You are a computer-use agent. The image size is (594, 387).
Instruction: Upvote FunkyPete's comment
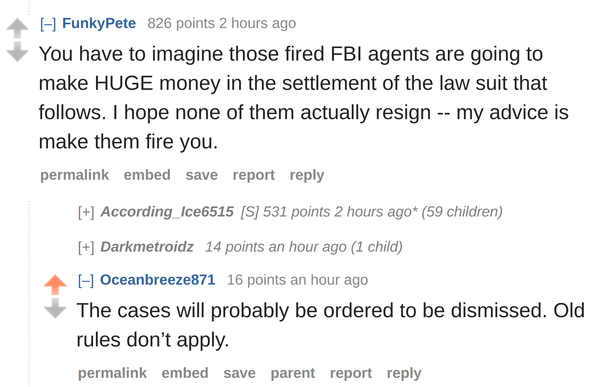pyautogui.click(x=17, y=28)
